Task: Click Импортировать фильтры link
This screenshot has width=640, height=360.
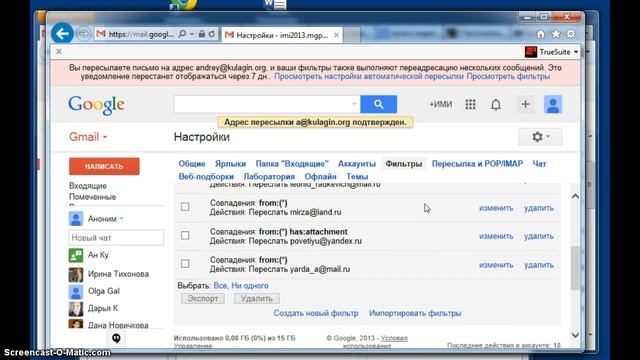Action: 415,313
